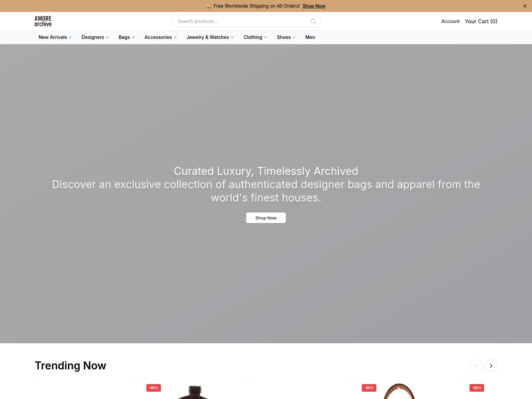Click the AMORE archive logo
Image resolution: width=532 pixels, height=399 pixels.
(x=43, y=21)
